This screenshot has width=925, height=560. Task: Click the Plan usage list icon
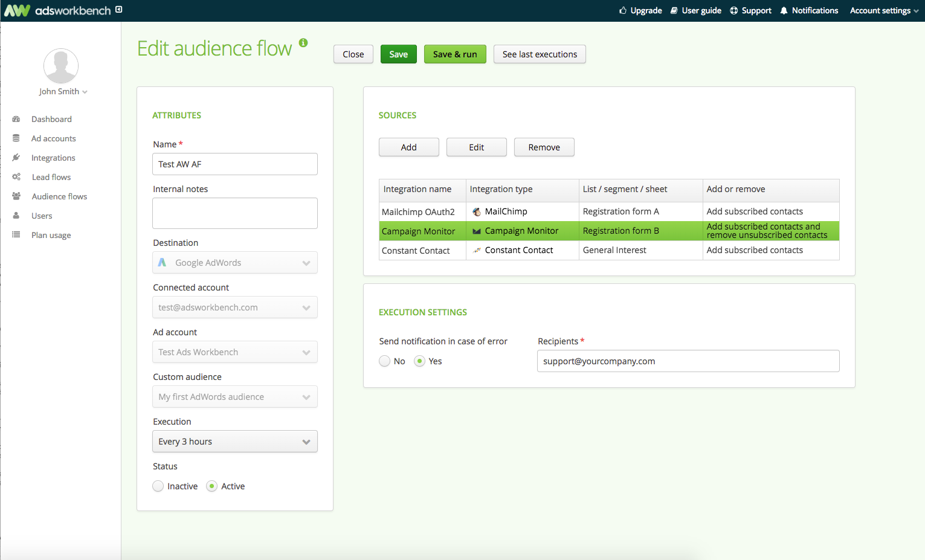point(16,235)
